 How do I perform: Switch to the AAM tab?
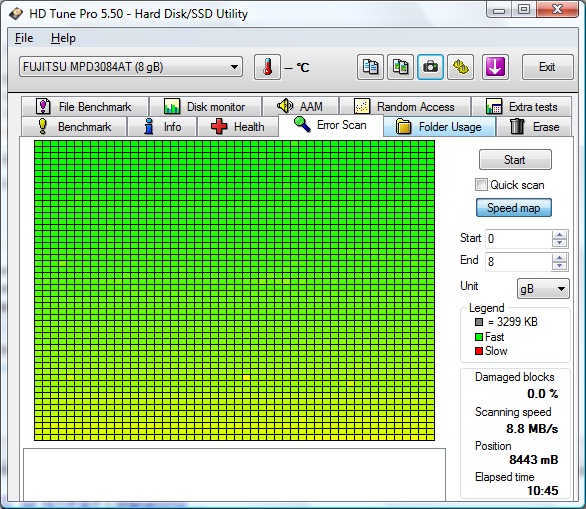[301, 107]
